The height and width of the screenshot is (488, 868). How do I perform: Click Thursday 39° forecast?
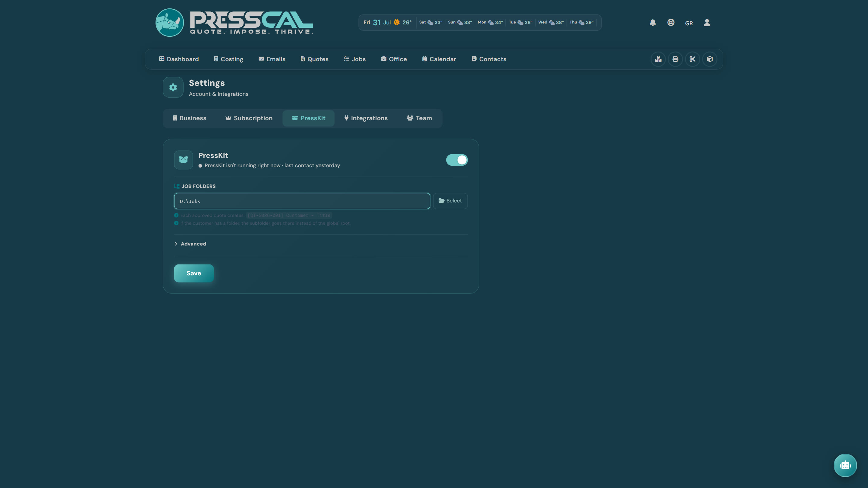coord(582,23)
